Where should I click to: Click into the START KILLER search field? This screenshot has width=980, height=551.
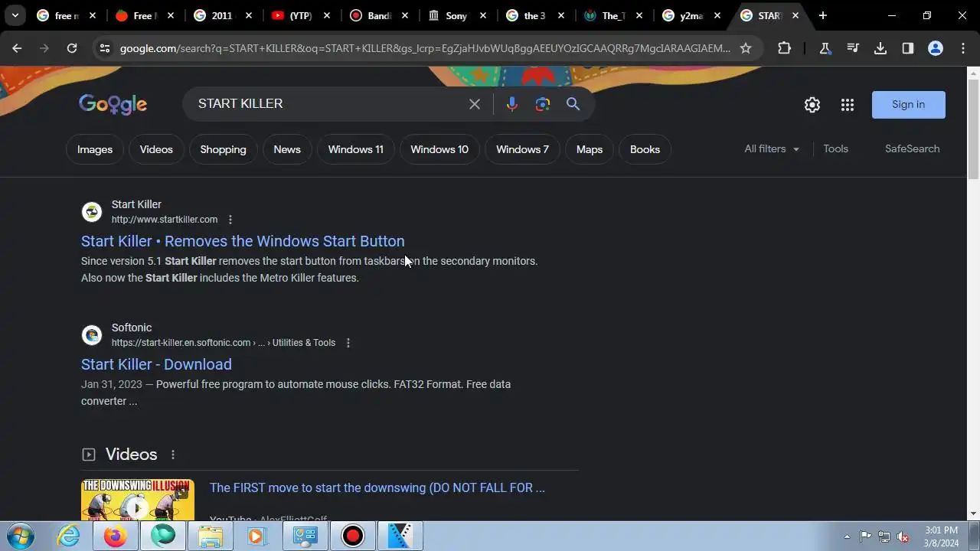(329, 104)
